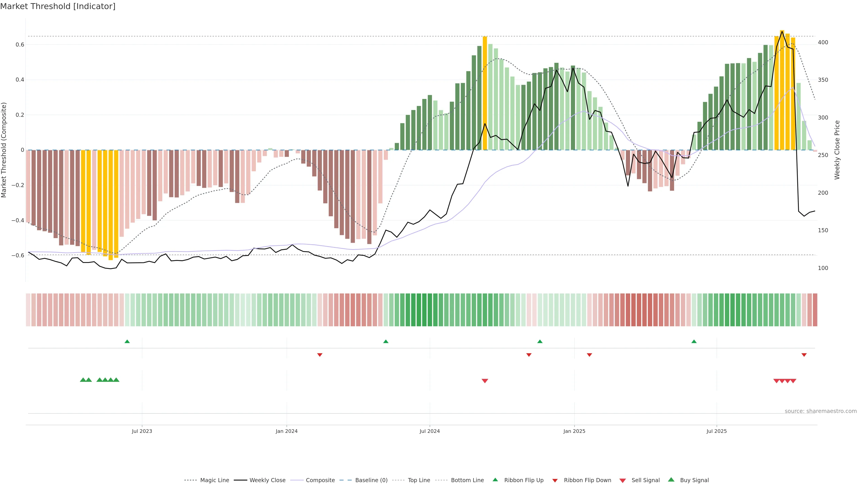Click Ribbon Flip Down legend triangle icon
Viewport: 868px width, 488px height.
coord(555,481)
